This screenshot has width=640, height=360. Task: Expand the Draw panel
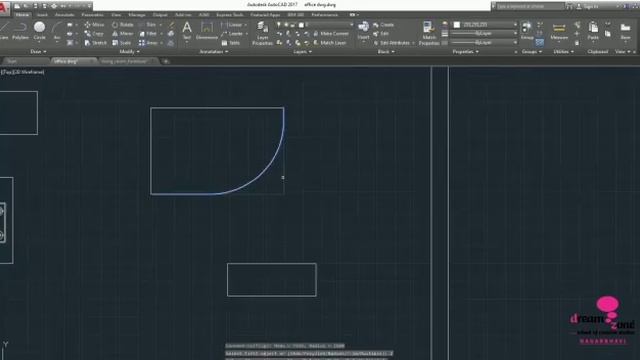[38, 52]
